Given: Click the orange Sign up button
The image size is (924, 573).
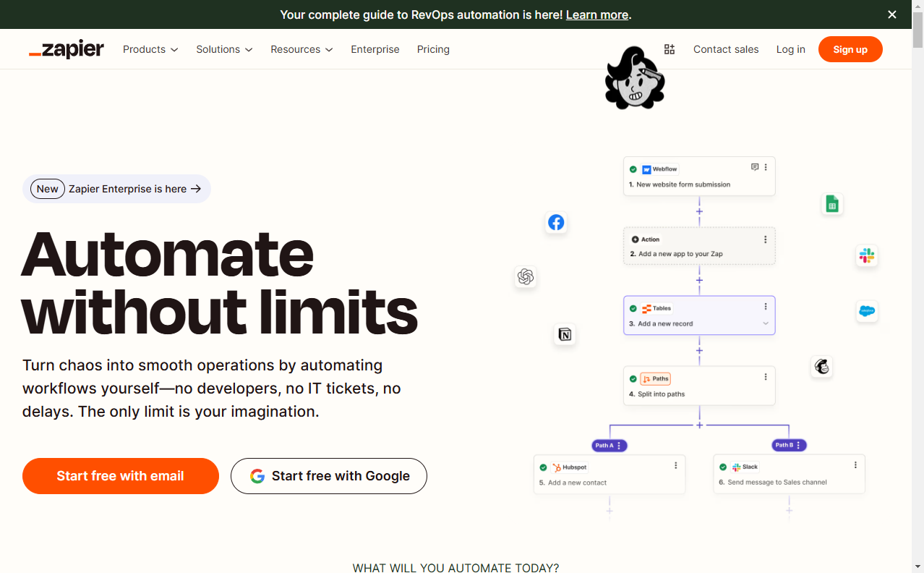Looking at the screenshot, I should [850, 49].
